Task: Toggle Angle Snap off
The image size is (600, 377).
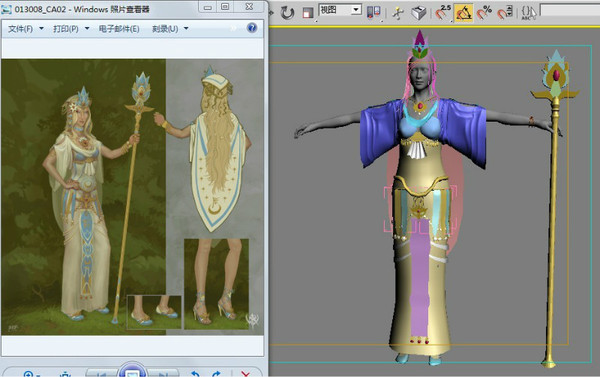Action: [463, 13]
